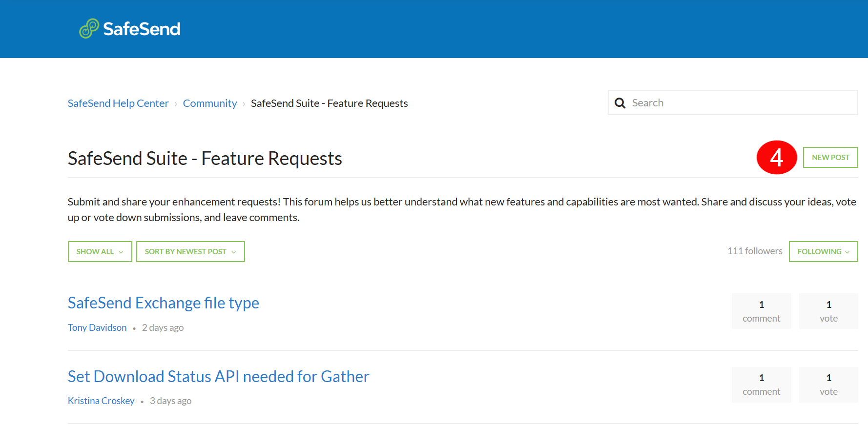Focus the Search input field
Viewport: 868px width, 427px height.
(x=733, y=102)
